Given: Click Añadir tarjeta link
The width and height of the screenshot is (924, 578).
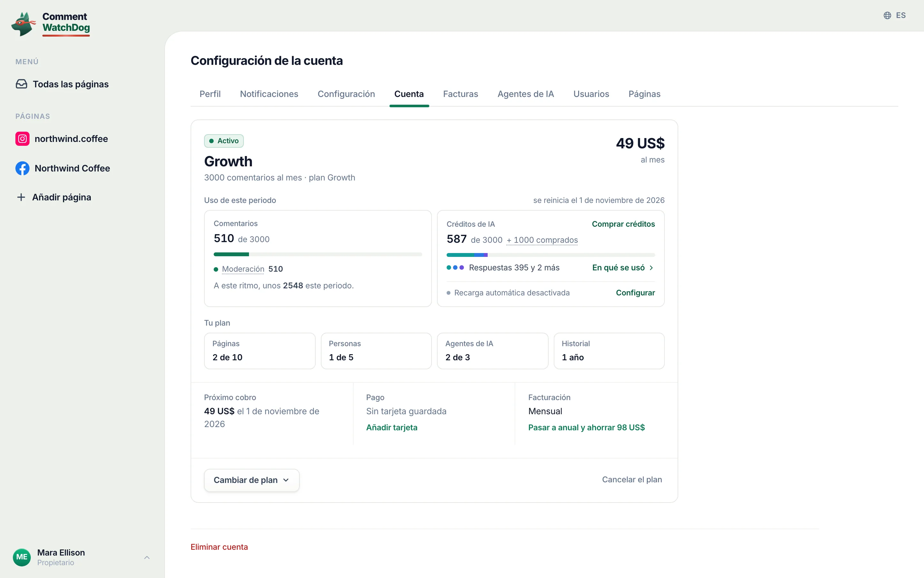Looking at the screenshot, I should [392, 427].
